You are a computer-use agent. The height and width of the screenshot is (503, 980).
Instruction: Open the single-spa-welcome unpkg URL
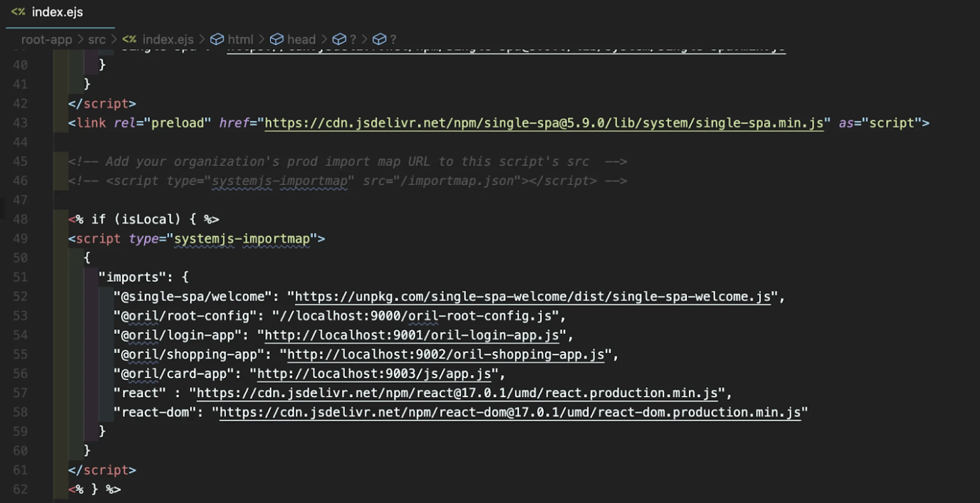[532, 296]
